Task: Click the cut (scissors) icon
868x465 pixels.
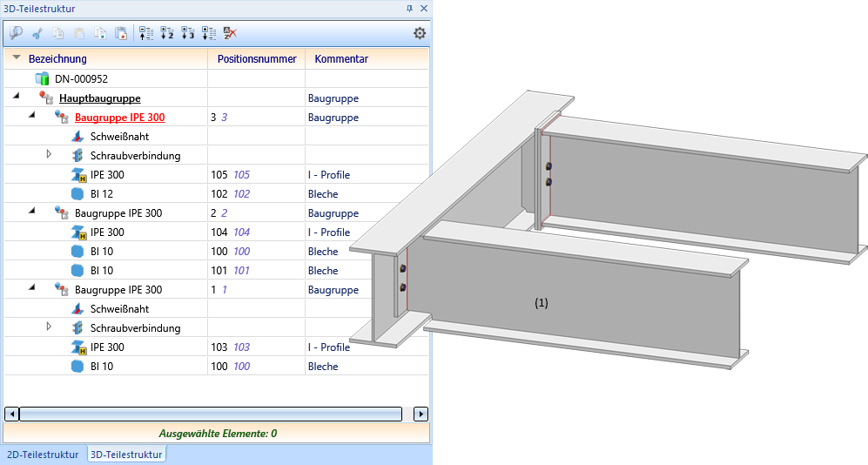Action: pos(37,33)
